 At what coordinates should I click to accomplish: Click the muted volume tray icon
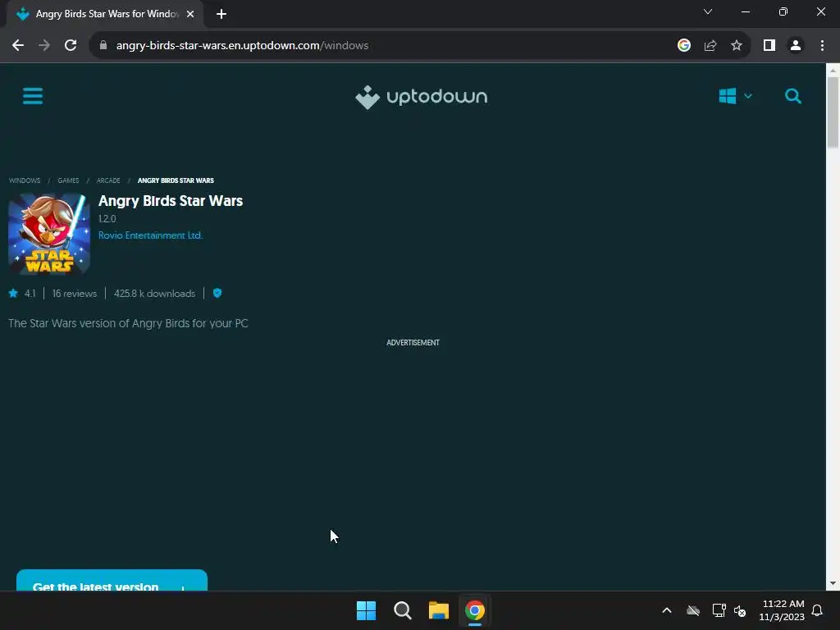point(740,610)
